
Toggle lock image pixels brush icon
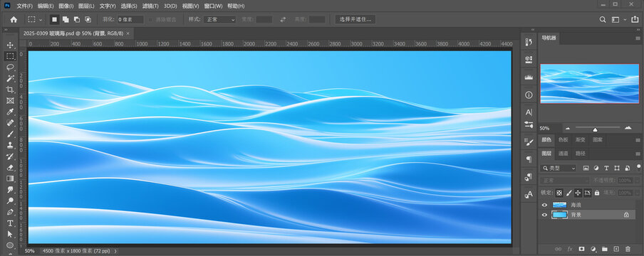coord(568,193)
